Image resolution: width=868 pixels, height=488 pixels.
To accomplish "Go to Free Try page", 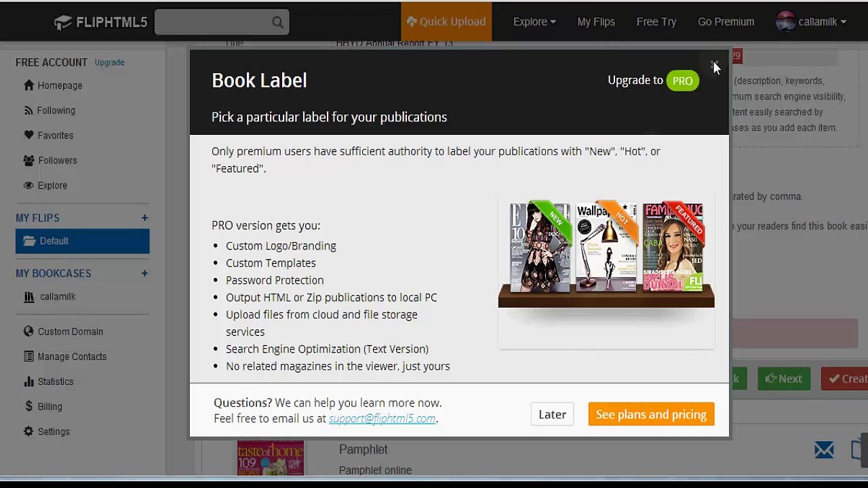I will tap(656, 22).
